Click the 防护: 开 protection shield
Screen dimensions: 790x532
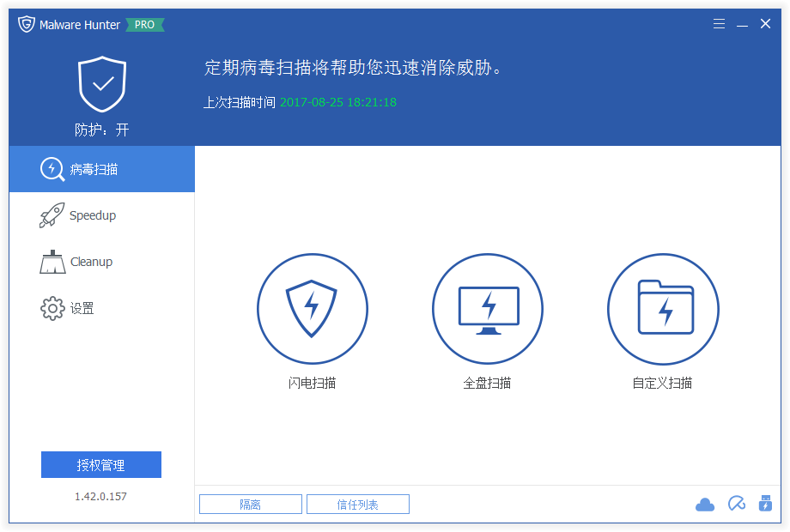101,86
